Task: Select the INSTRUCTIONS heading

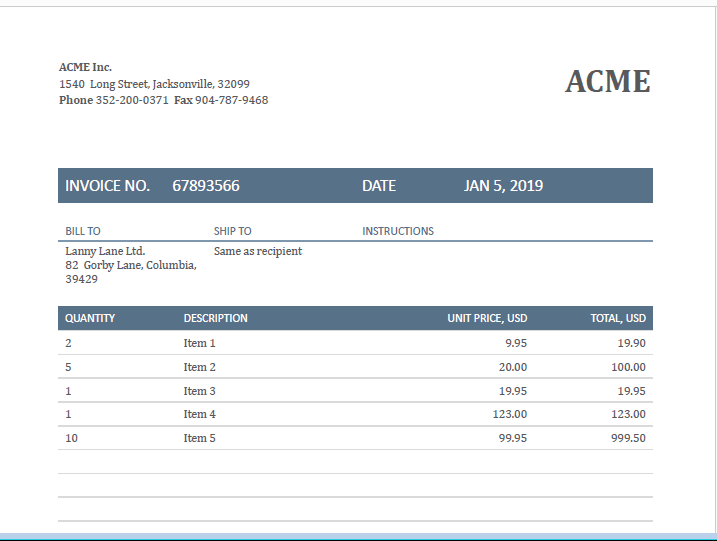Action: click(397, 231)
